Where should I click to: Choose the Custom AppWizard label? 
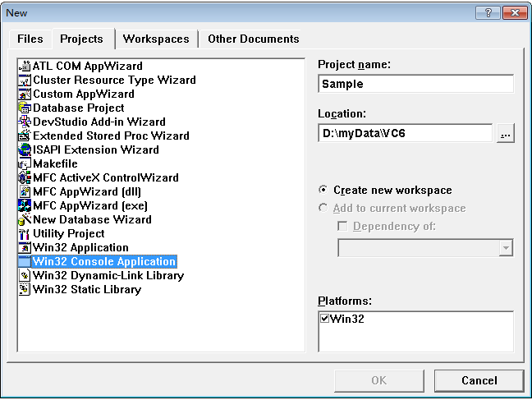pos(84,94)
